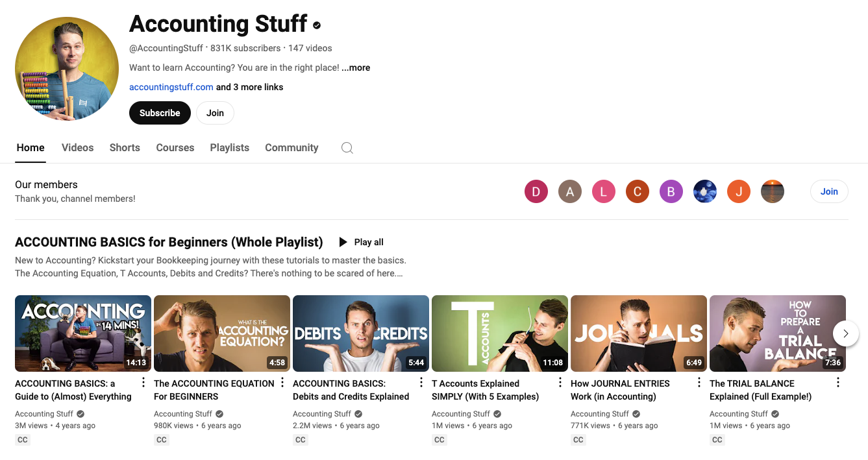Select the Home tab
Viewport: 868px width, 460px height.
pos(31,148)
